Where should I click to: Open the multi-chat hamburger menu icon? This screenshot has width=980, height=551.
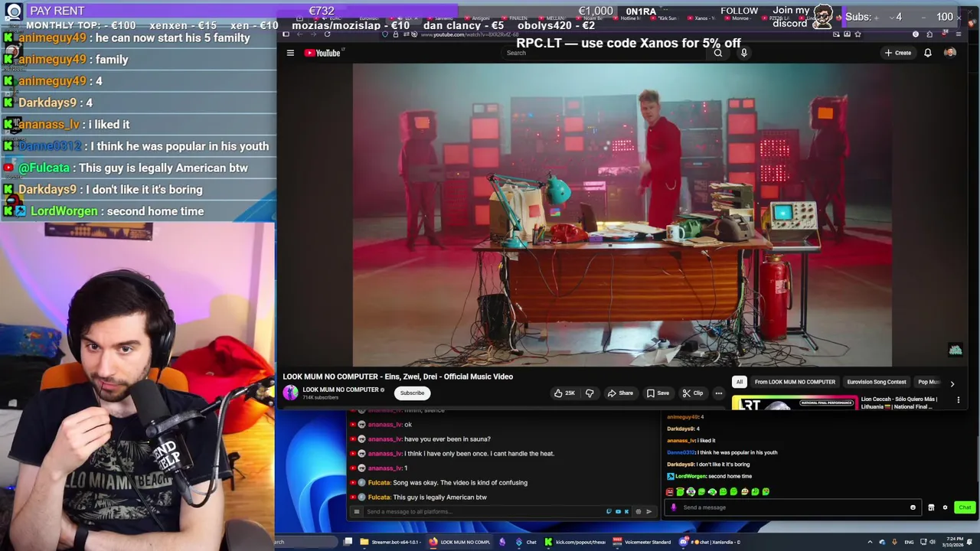click(x=356, y=511)
